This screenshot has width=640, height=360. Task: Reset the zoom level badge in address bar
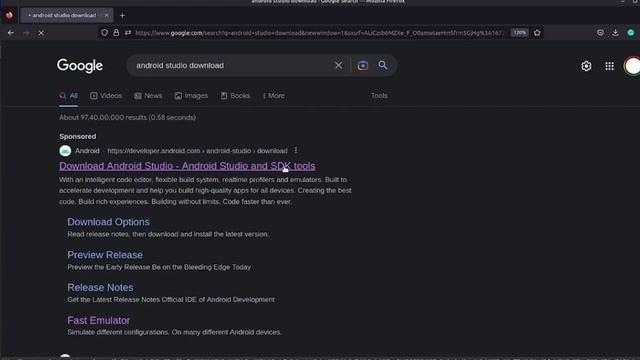[x=520, y=33]
